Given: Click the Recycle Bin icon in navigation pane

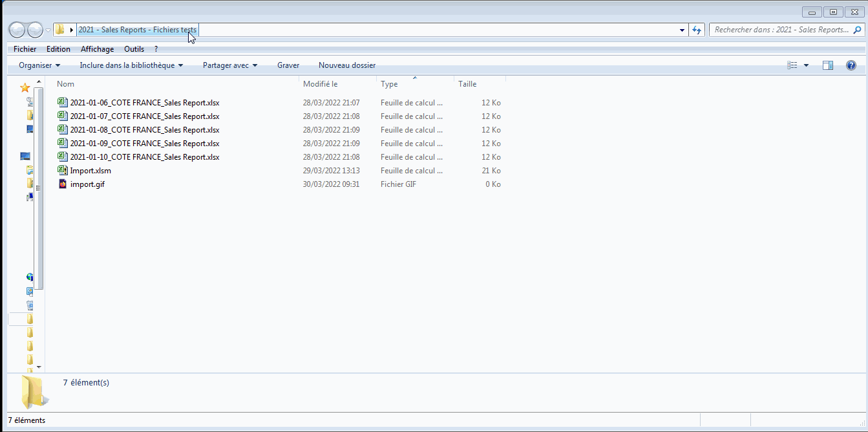Looking at the screenshot, I should (30, 305).
